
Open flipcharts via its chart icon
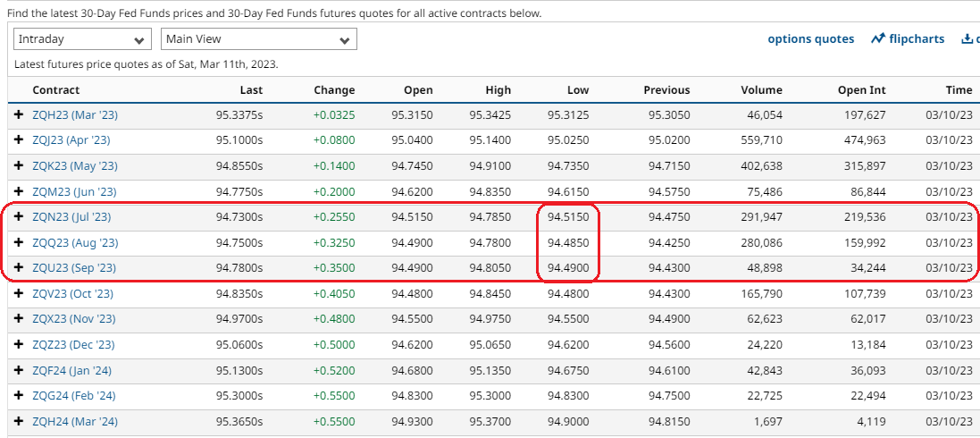pos(878,38)
